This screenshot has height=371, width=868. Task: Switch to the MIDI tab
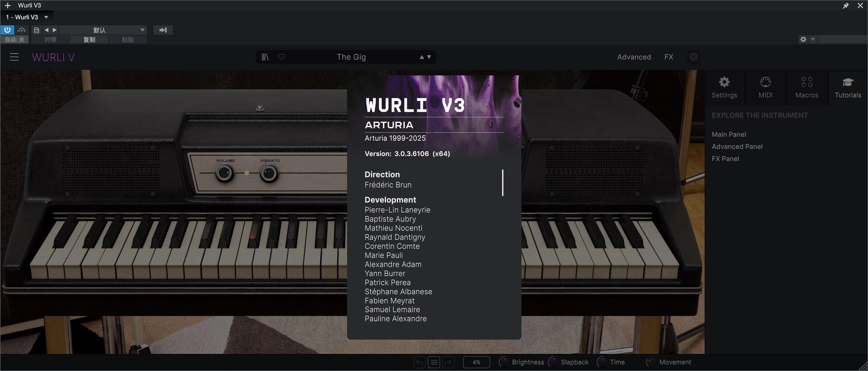[765, 88]
